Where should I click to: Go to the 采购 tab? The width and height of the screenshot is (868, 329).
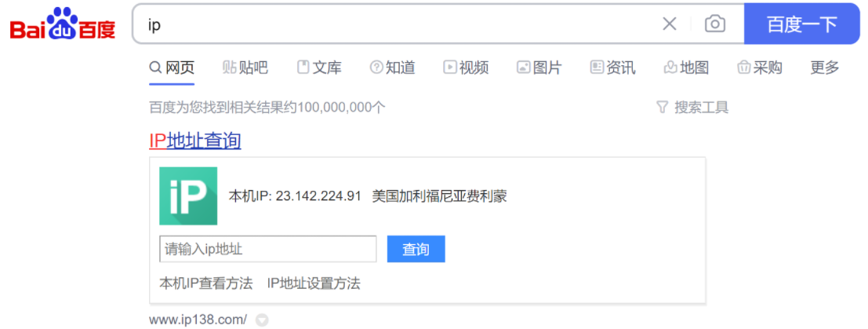tap(760, 68)
